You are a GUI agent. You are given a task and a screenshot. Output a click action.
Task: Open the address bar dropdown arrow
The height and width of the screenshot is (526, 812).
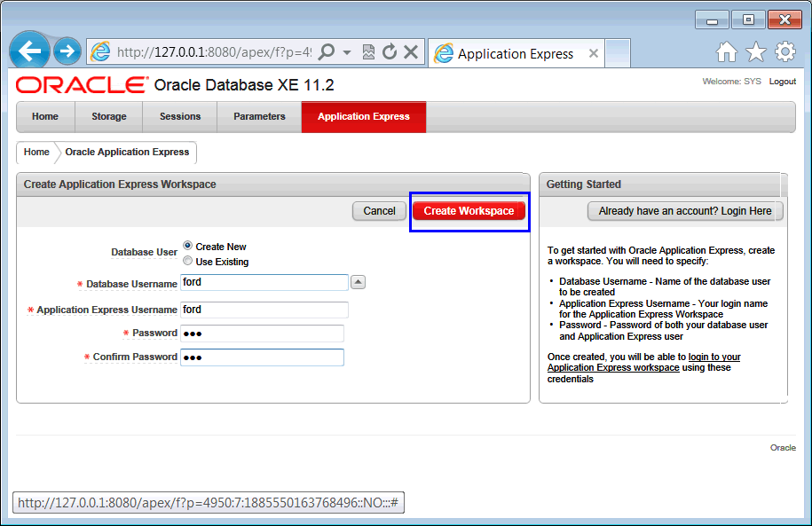coord(347,52)
